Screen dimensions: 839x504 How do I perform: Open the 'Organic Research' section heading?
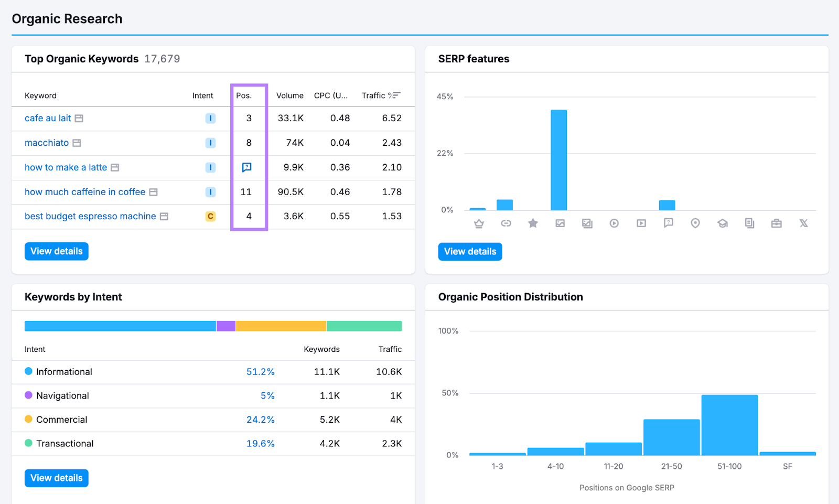pos(67,18)
